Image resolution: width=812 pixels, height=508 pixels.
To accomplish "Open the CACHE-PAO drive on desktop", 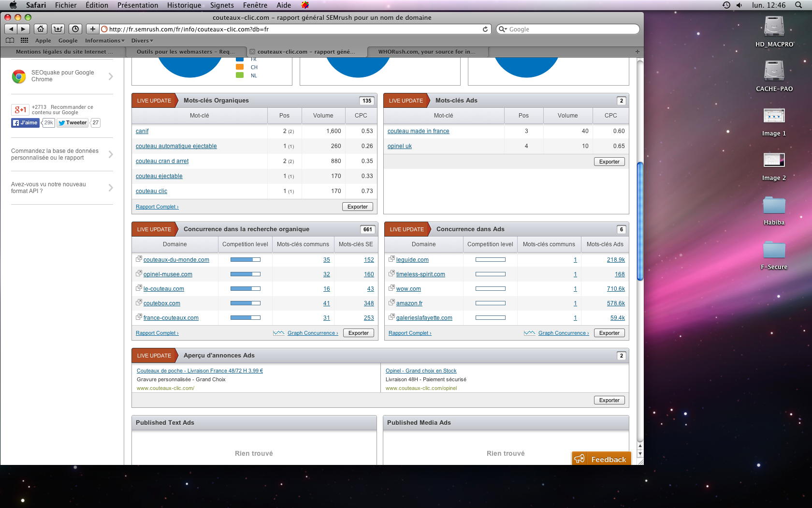I will (x=774, y=72).
